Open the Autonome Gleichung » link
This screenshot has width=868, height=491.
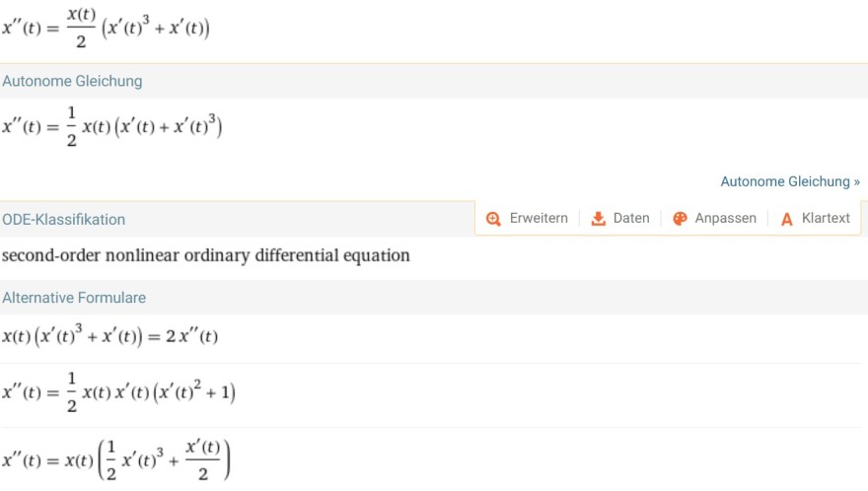pos(790,181)
